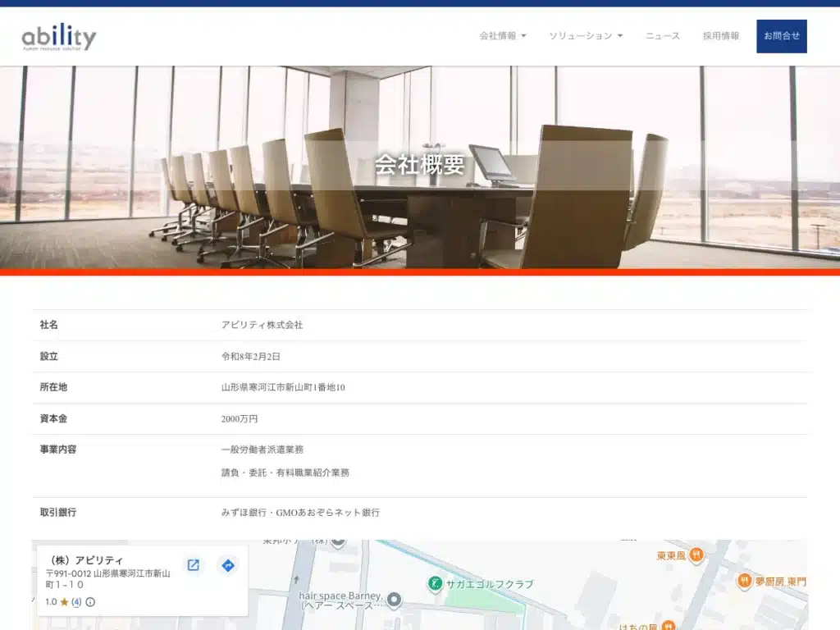Select the hair space Barney map pin
This screenshot has width=840, height=630.
[395, 600]
